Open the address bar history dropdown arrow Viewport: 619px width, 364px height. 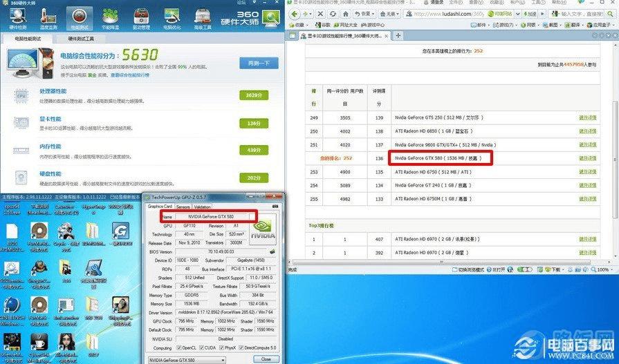(x=517, y=14)
